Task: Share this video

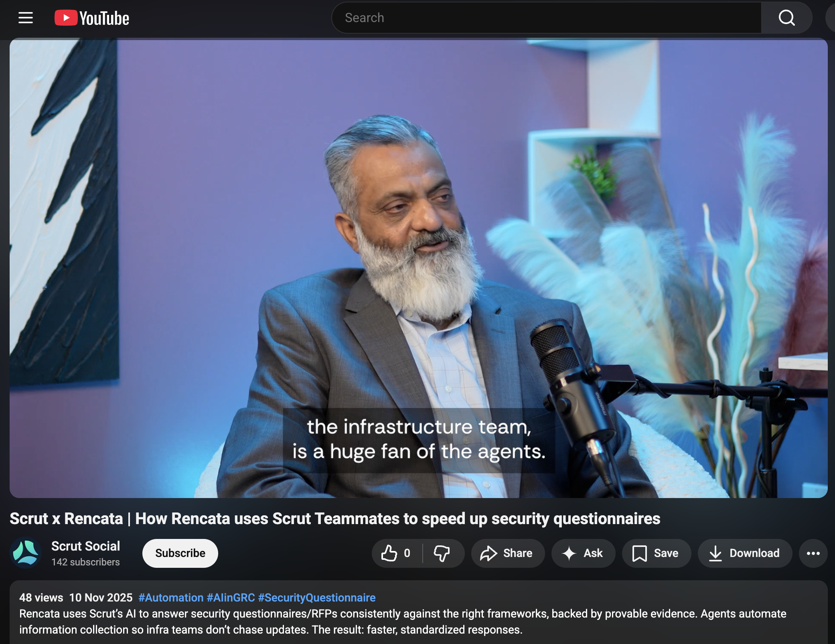Action: pos(507,553)
